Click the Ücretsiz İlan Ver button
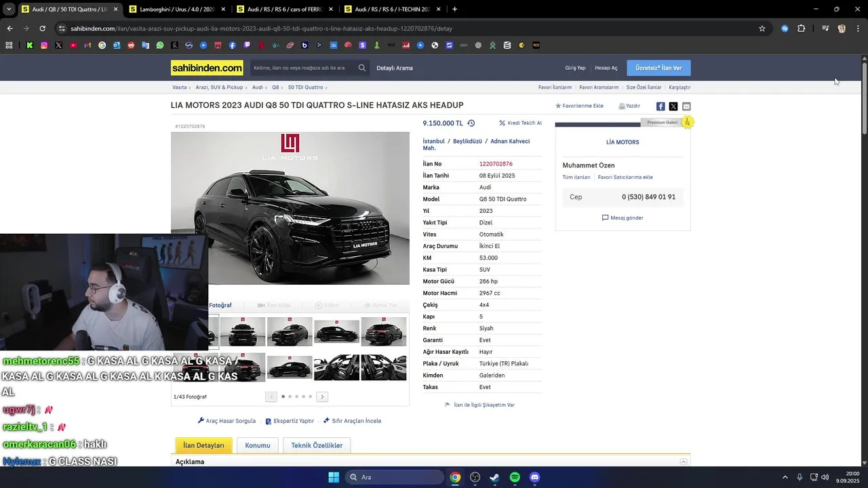The width and height of the screenshot is (868, 488). click(x=659, y=68)
